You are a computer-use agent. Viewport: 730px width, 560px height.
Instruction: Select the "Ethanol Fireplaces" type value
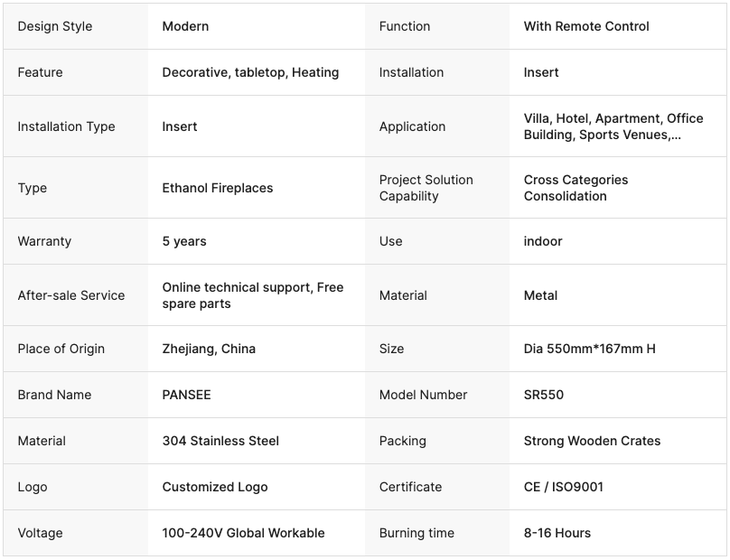[217, 188]
